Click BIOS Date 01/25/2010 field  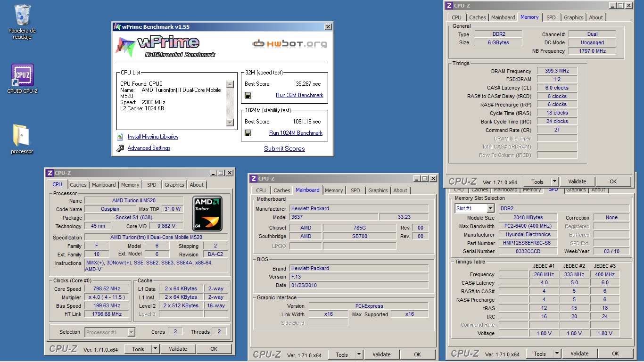tap(359, 285)
